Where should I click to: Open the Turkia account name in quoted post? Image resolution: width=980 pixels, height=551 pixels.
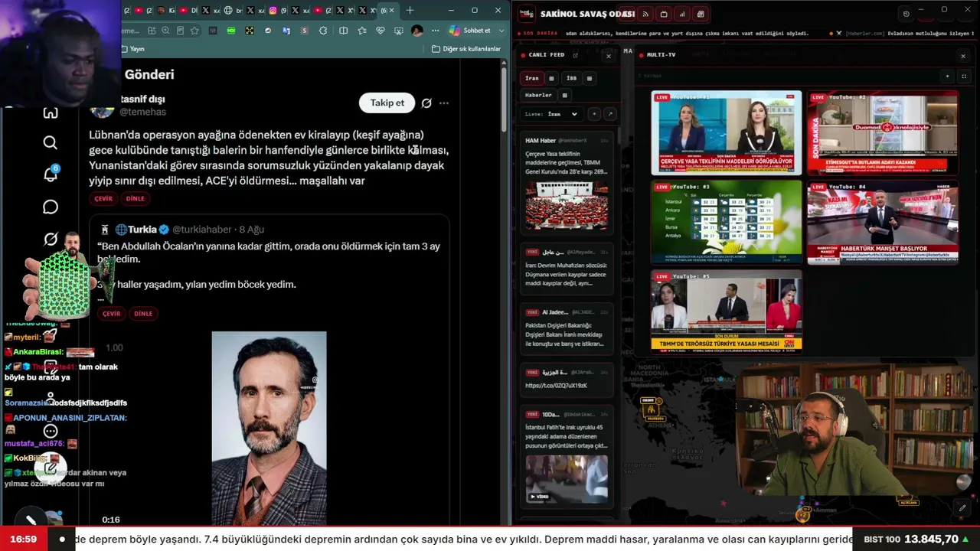coord(142,230)
